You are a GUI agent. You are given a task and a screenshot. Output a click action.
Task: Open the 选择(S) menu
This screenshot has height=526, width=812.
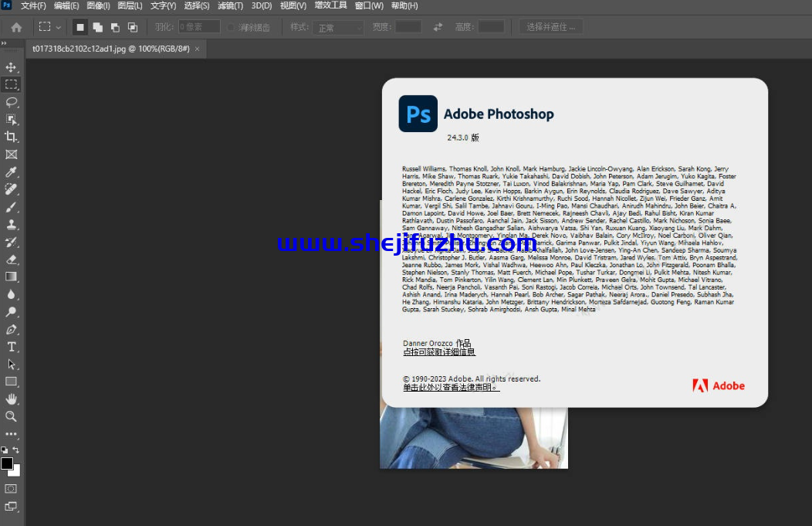[197, 5]
